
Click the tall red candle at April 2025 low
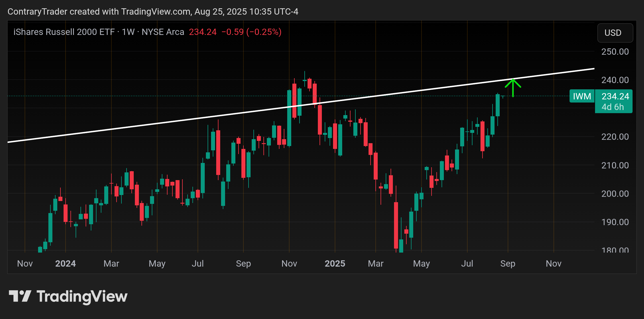[396, 225]
